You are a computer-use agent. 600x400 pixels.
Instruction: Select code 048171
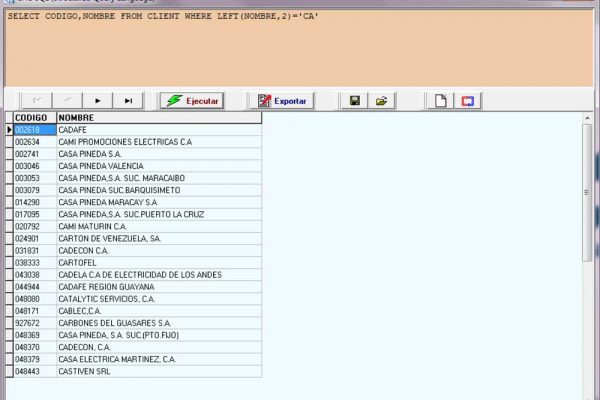click(x=35, y=311)
